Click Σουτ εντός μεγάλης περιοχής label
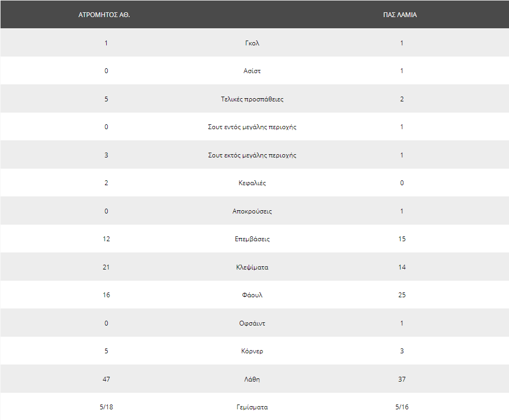The image size is (509, 420). (252, 127)
